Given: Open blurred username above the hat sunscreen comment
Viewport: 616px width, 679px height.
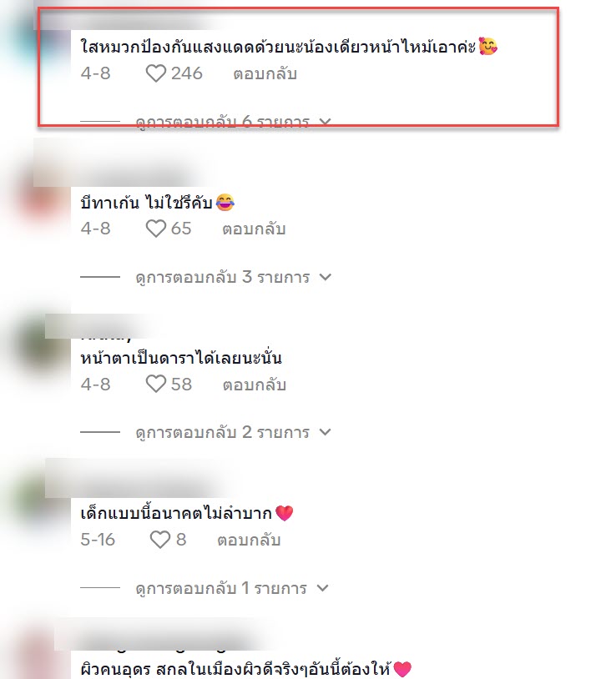Looking at the screenshot, I should [130, 20].
